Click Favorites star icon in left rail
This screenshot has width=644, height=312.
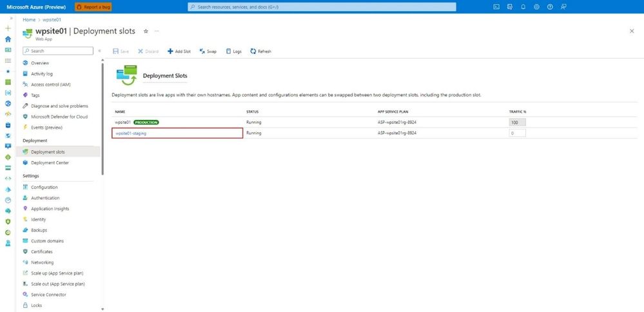tap(8, 72)
